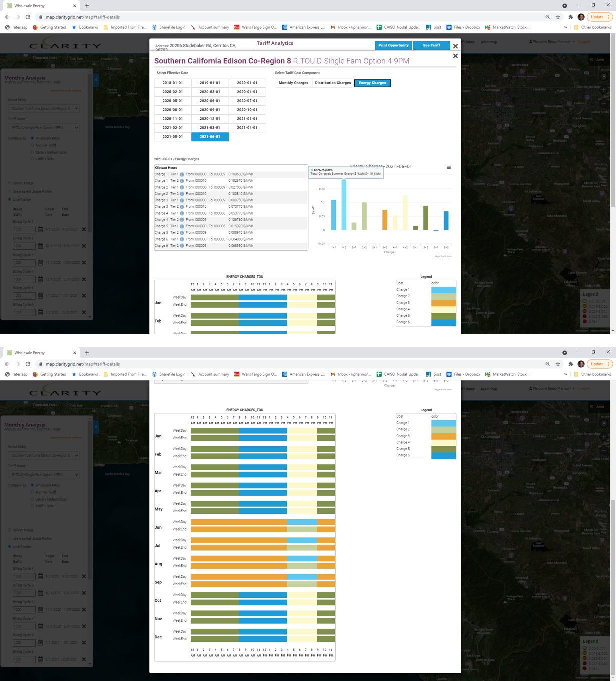The image size is (616, 681).
Task: Expand bookmarks overflow chevron in bottom browser window
Action: coord(566,374)
